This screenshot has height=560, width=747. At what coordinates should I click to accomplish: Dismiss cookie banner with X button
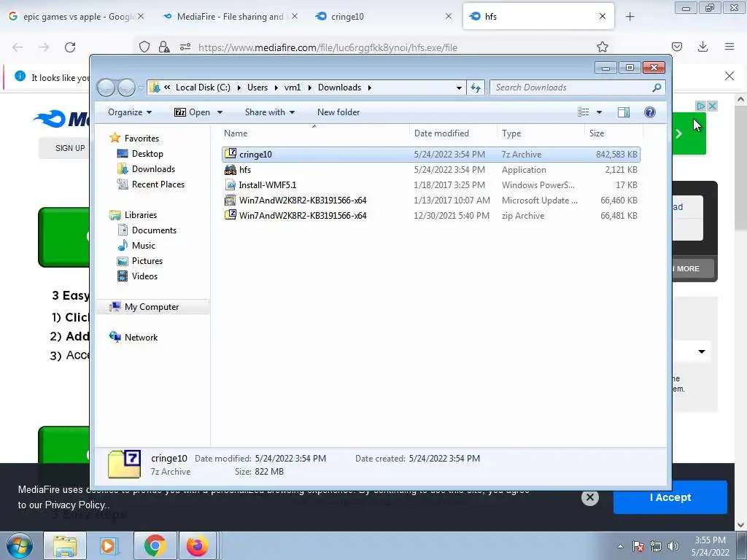pos(589,497)
